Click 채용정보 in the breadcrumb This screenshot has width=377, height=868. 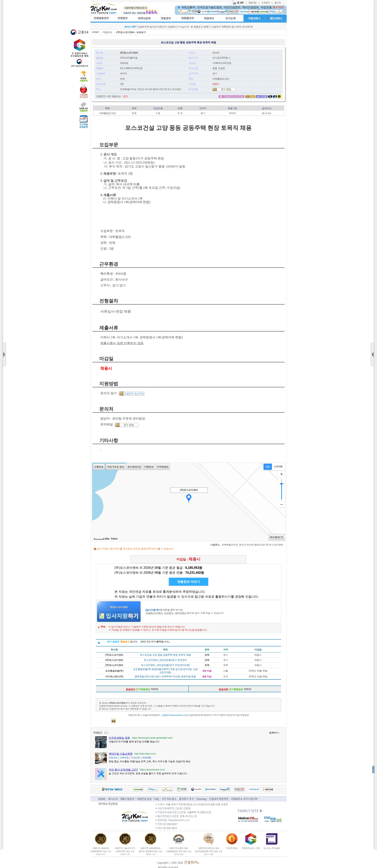click(107, 32)
